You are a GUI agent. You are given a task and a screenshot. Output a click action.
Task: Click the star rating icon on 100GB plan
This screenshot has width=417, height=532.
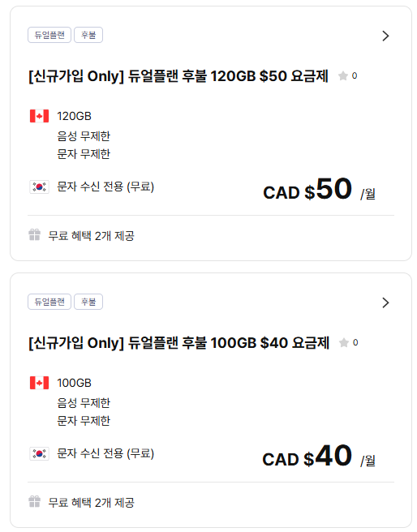click(344, 343)
